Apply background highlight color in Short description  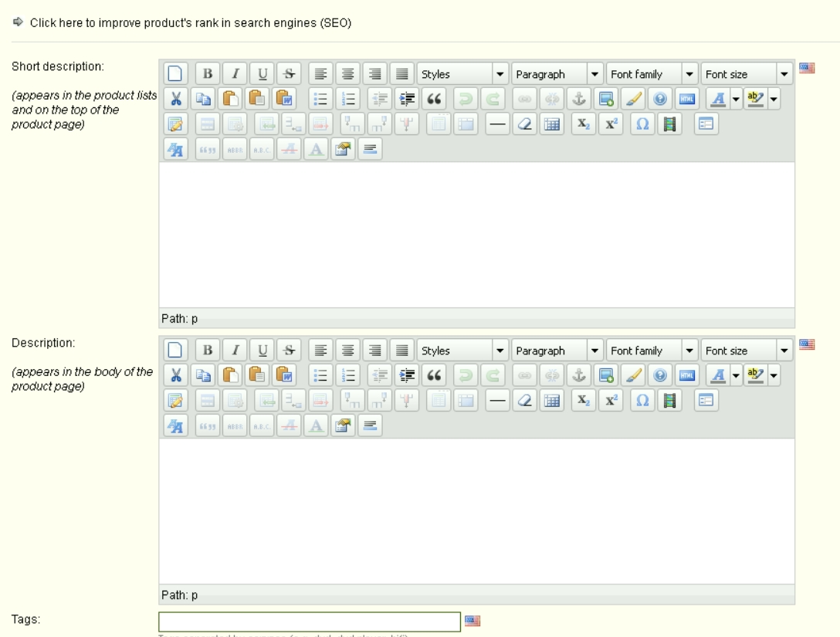click(755, 99)
